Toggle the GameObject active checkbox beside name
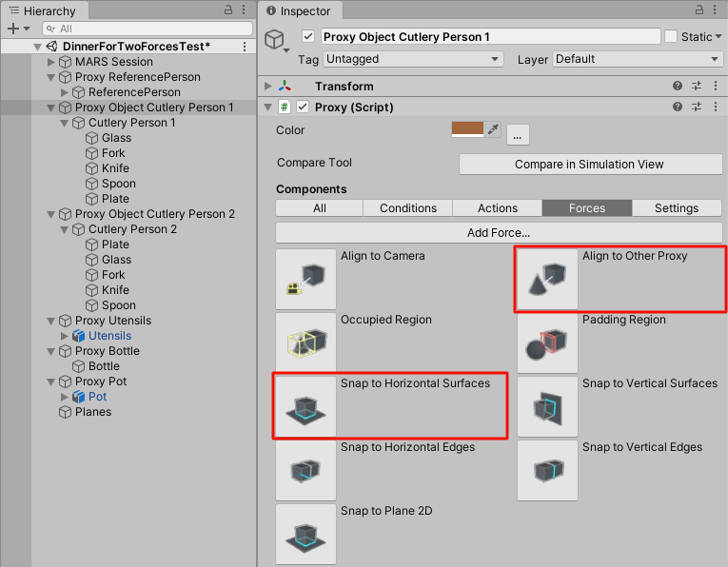This screenshot has width=728, height=567. tap(307, 37)
